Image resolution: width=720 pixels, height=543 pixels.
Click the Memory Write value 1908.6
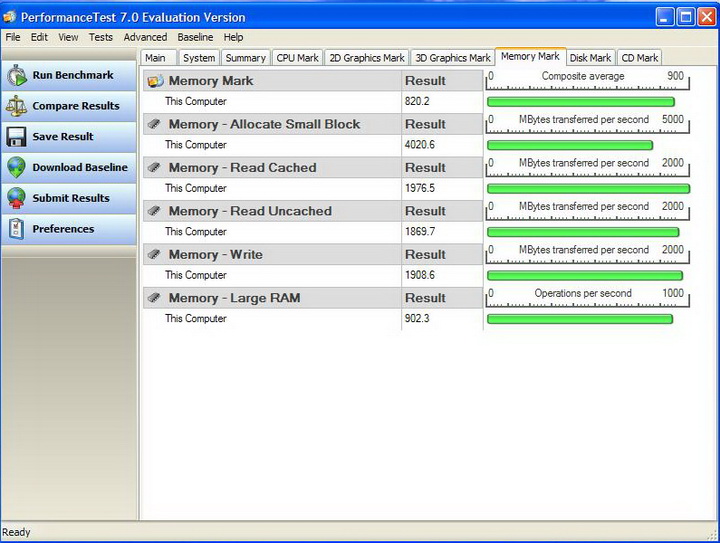point(420,275)
